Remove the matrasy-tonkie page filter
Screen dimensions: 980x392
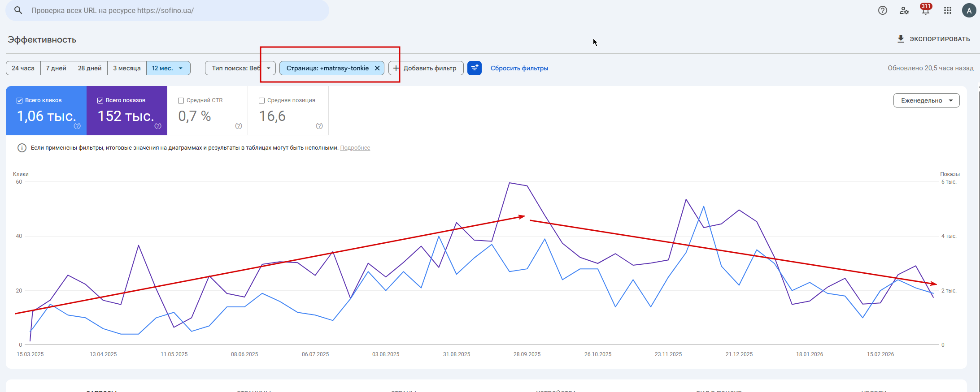(x=377, y=68)
